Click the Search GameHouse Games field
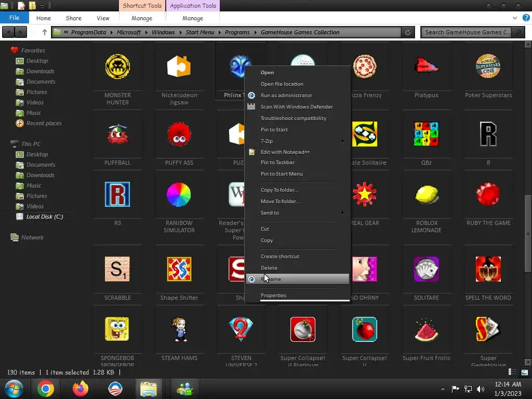 [467, 32]
